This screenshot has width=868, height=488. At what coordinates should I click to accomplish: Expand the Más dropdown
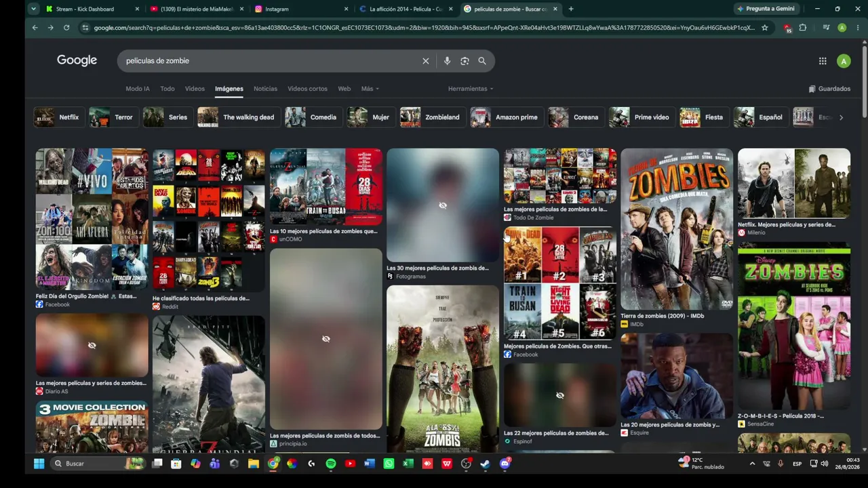click(370, 89)
